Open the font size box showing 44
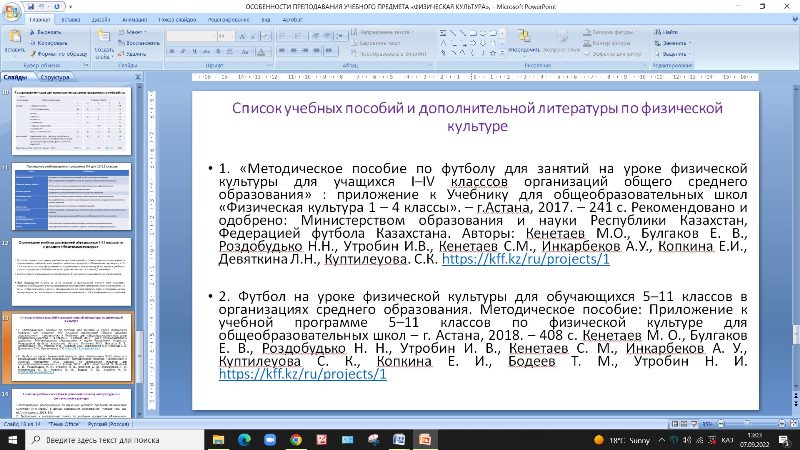 (225, 36)
